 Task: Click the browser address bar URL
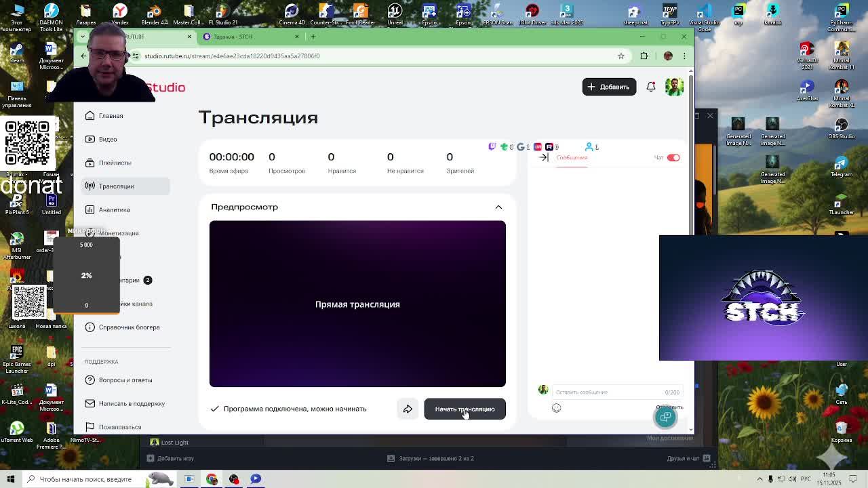pyautogui.click(x=232, y=56)
